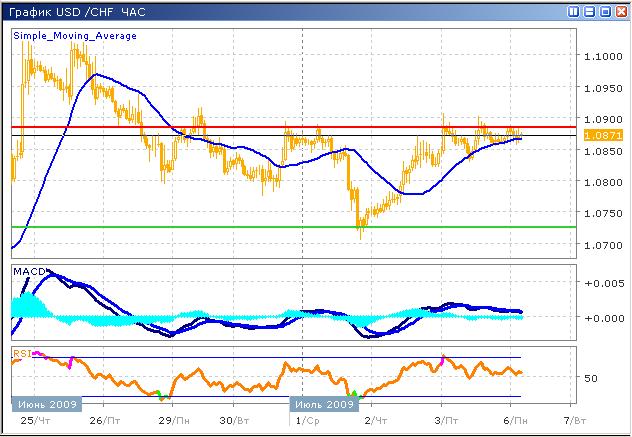Click the Simple_Moving_Average indicator label

(x=75, y=35)
